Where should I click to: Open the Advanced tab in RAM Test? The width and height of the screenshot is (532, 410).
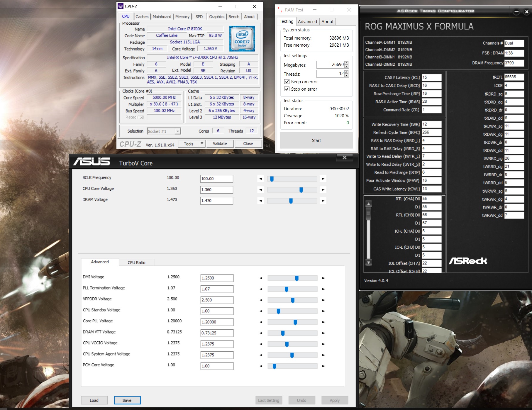[x=307, y=22]
